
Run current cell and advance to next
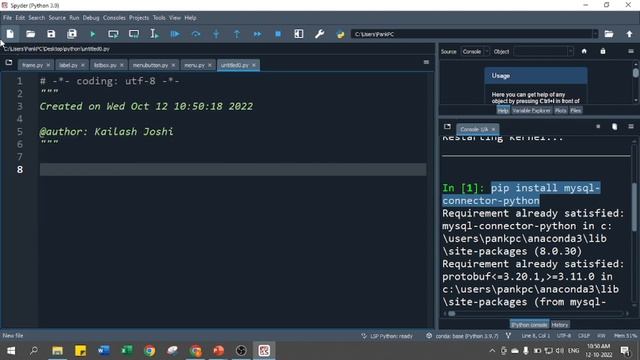click(134, 34)
